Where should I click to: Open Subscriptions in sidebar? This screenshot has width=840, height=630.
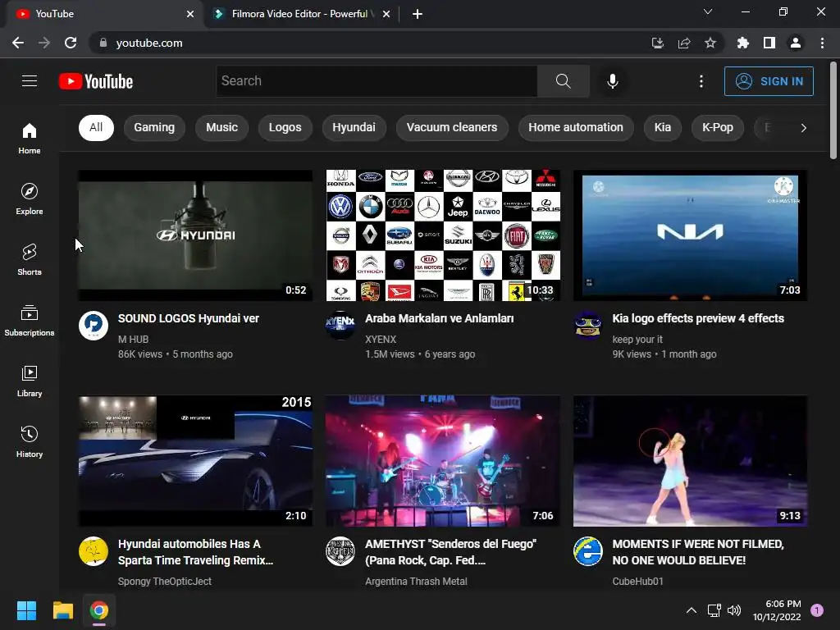pos(30,320)
